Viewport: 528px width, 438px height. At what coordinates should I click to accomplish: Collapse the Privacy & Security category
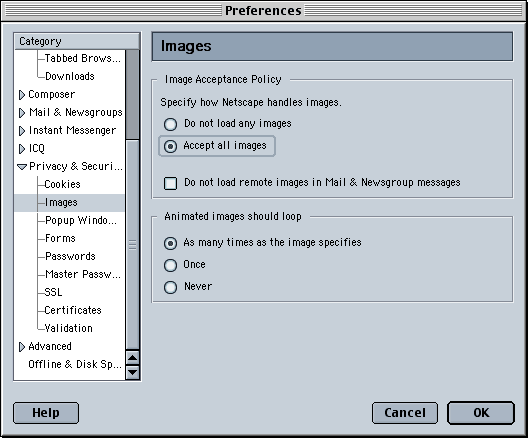coord(22,167)
